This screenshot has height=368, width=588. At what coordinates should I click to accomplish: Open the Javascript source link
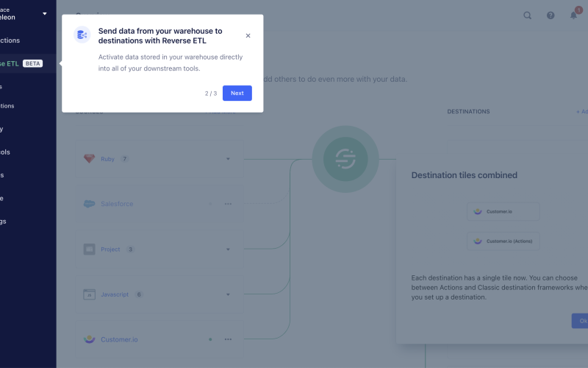pyautogui.click(x=114, y=294)
